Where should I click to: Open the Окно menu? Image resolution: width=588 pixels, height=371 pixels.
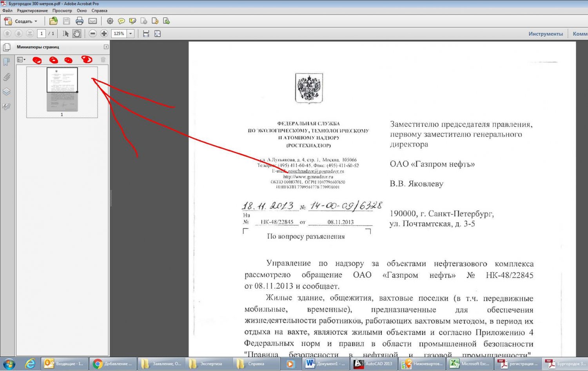pos(82,11)
